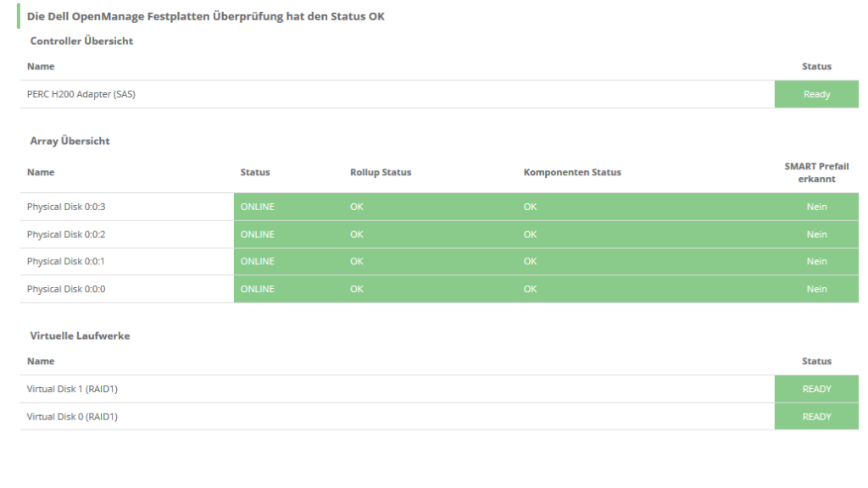Screen dimensions: 868x488
Task: Click the PERC H200 Adapter (SAS) entry
Action: point(81,94)
